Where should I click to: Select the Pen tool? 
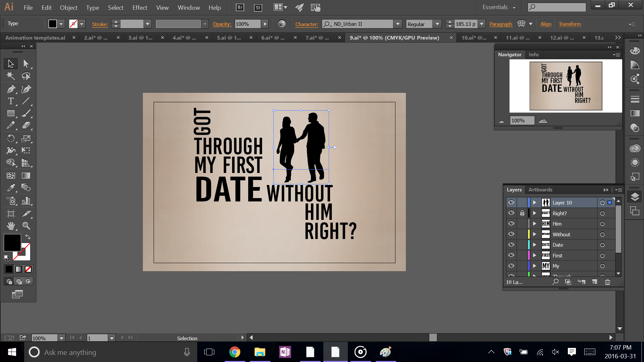11,89
